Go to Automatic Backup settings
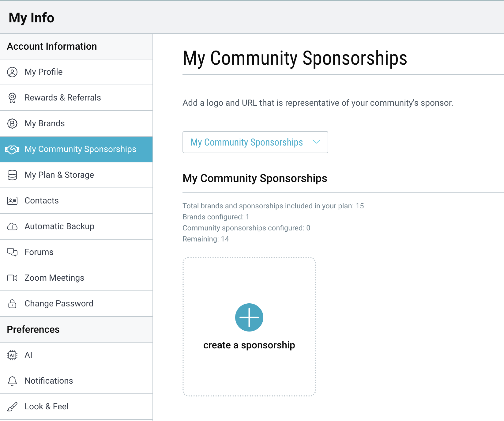 (59, 226)
